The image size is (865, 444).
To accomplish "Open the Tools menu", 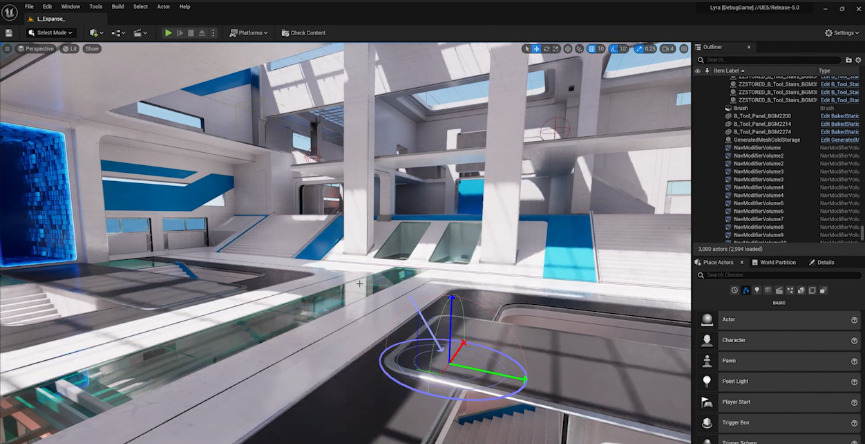I will [95, 7].
